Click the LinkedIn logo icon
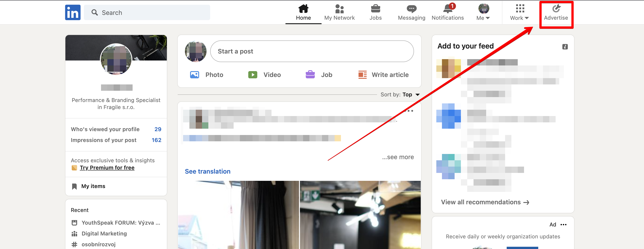The width and height of the screenshot is (644, 249). [x=73, y=12]
